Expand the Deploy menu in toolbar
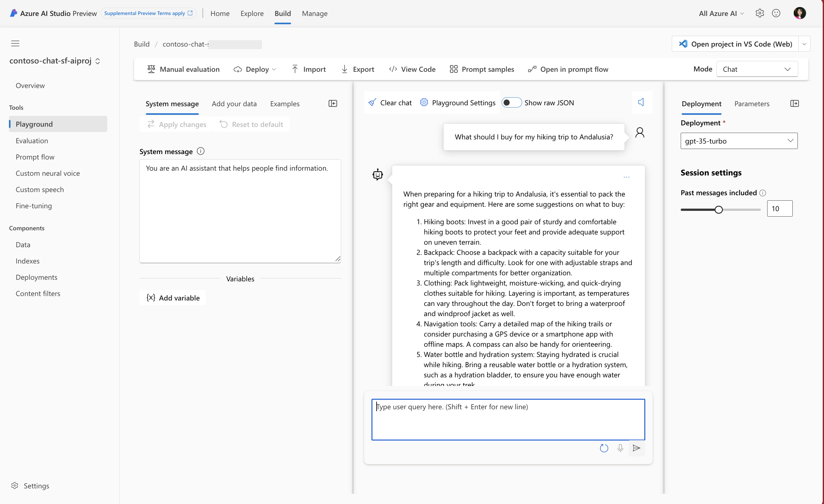Screen dimensions: 824x504 (255, 69)
